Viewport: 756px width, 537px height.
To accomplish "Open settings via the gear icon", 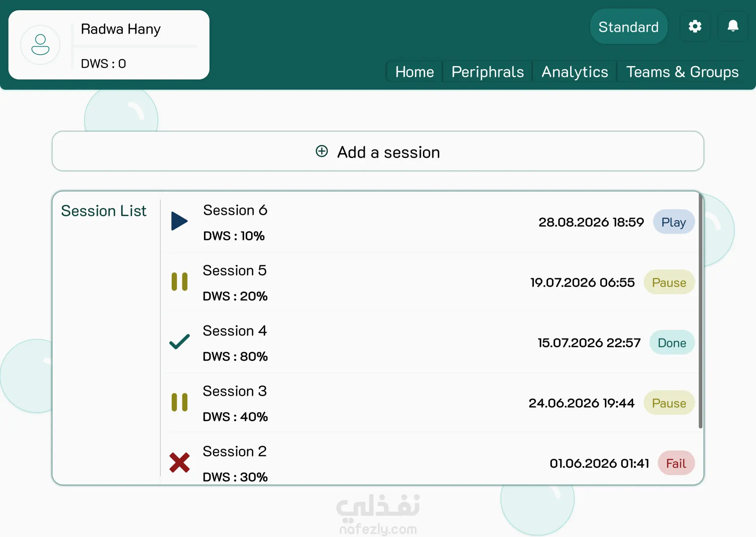I will point(695,26).
